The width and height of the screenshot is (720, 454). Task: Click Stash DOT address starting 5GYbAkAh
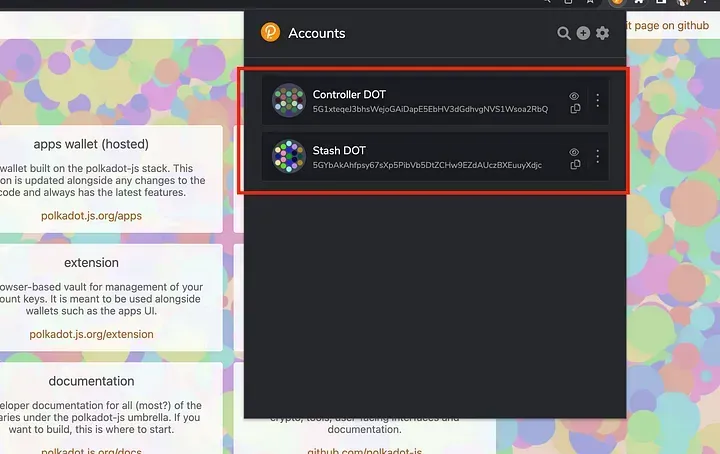click(427, 165)
